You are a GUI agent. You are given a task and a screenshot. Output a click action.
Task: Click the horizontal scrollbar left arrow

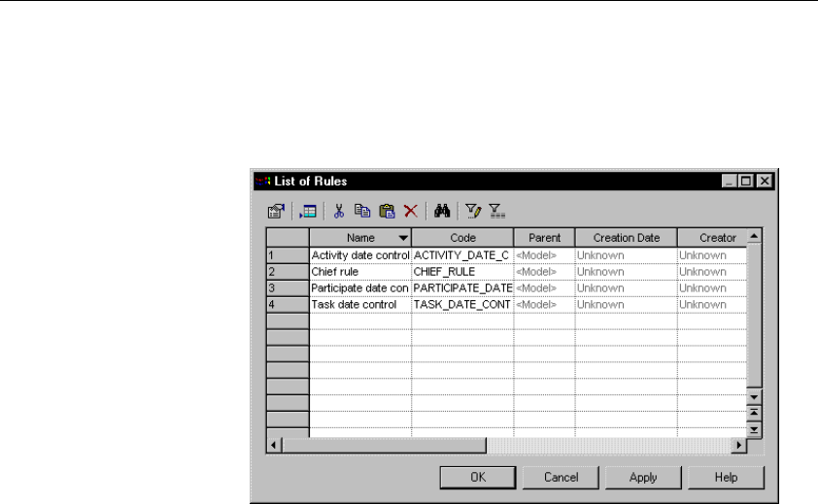[x=274, y=446]
